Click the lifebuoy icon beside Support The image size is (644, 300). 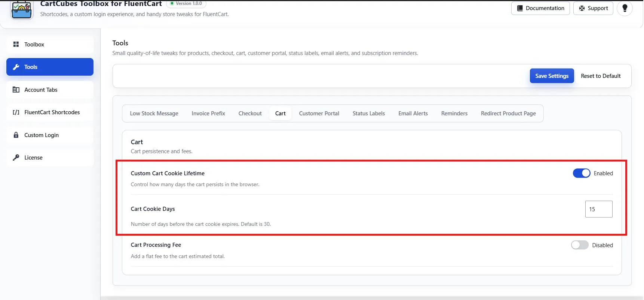pos(582,8)
